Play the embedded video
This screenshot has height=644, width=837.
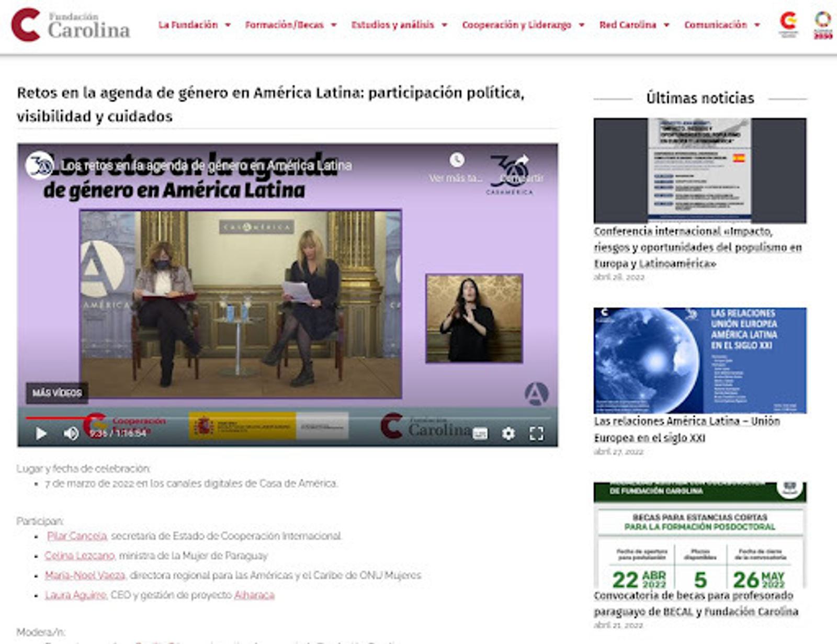tap(41, 433)
